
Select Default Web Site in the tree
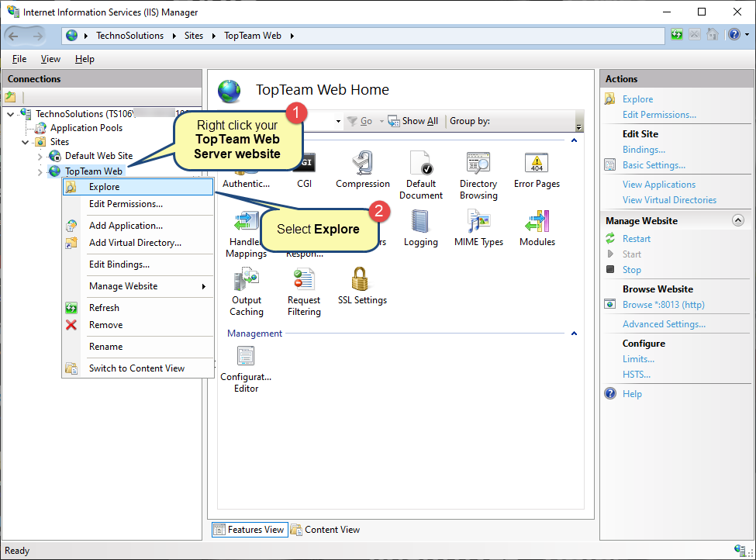pos(98,156)
